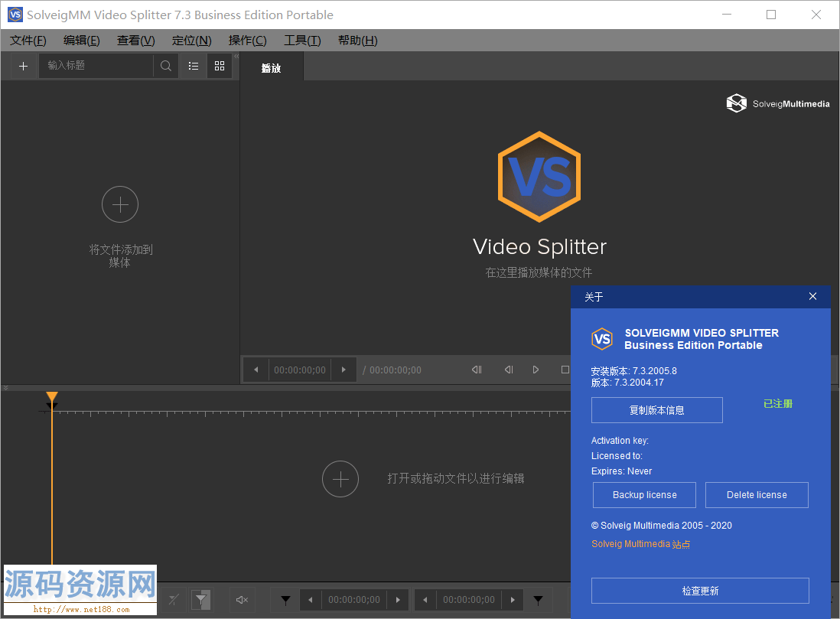The width and height of the screenshot is (840, 619).
Task: Step one frame back in player
Action: tap(509, 370)
